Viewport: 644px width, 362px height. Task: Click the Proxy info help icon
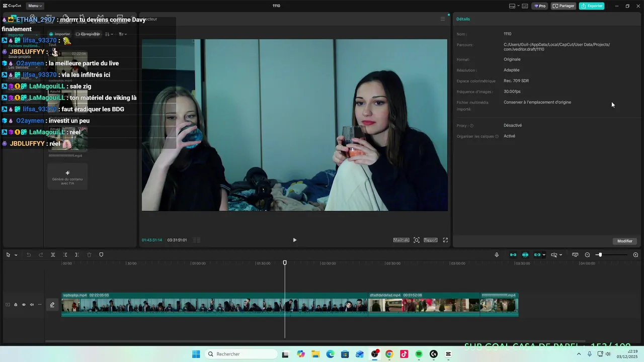click(x=471, y=126)
